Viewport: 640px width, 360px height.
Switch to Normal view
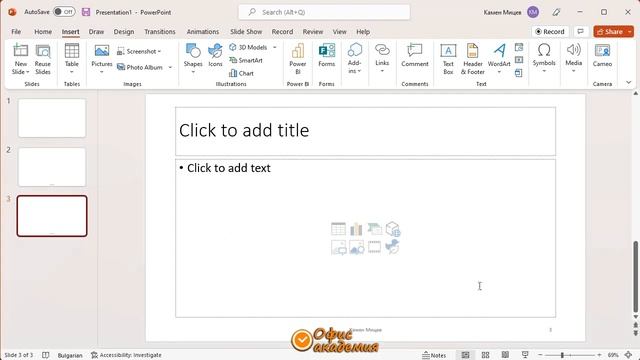click(465, 355)
